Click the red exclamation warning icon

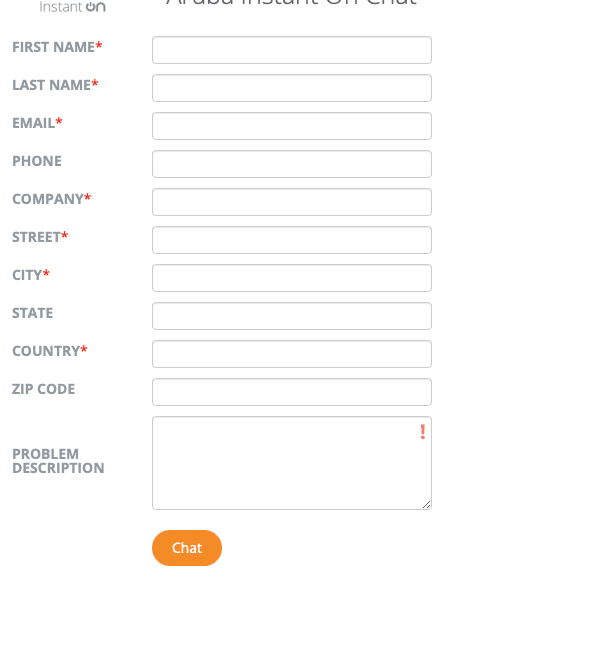click(423, 432)
